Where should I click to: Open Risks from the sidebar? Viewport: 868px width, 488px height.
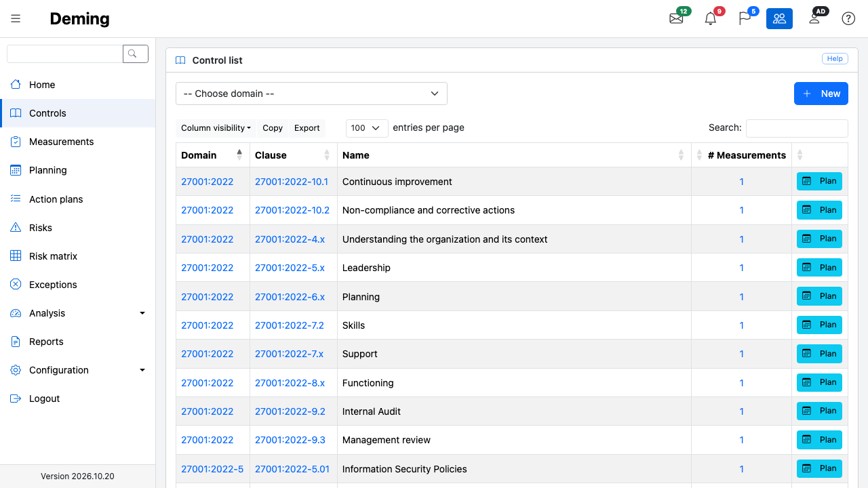(x=78, y=228)
